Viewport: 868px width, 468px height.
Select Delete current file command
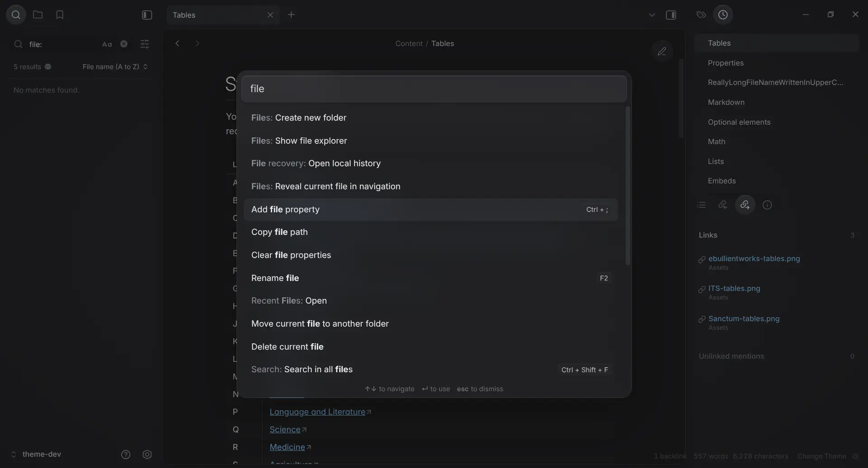pyautogui.click(x=430, y=347)
